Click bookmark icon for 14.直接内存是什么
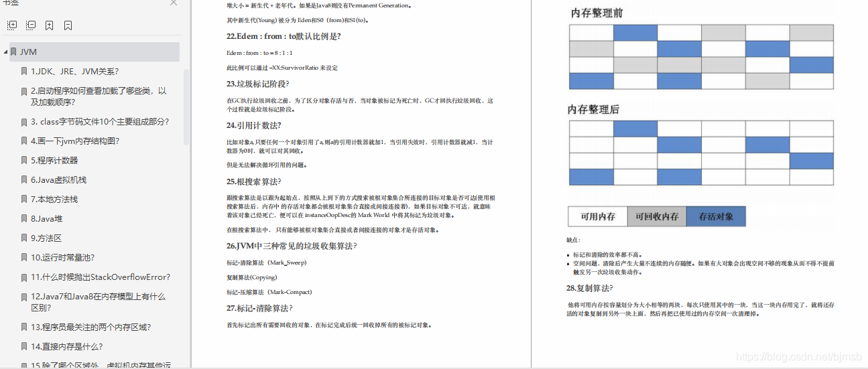868x369 pixels. tap(24, 347)
